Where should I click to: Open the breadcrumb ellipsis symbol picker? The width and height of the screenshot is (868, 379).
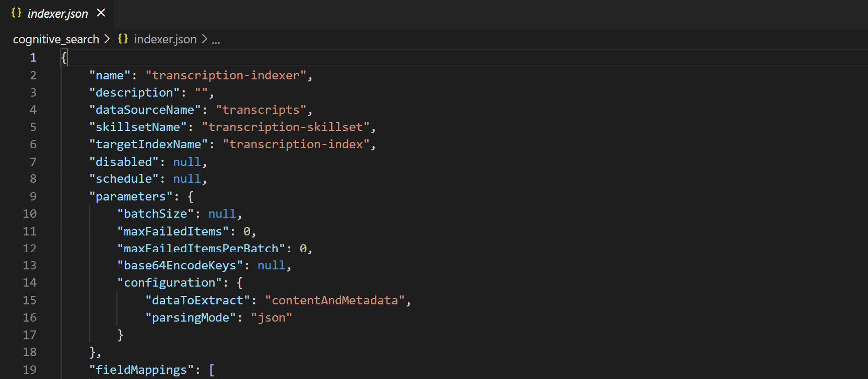216,40
